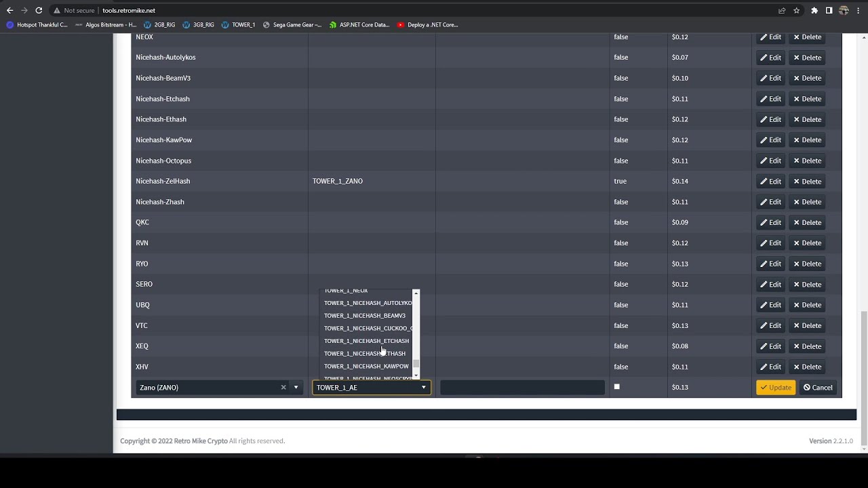Click the option list scrollbar thumb
The image size is (868, 488).
coord(416,364)
